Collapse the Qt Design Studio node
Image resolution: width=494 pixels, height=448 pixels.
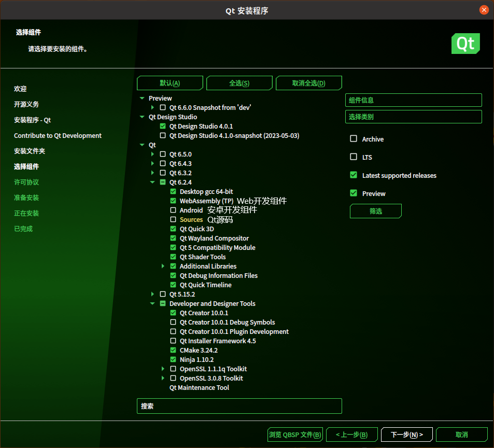pyautogui.click(x=142, y=117)
